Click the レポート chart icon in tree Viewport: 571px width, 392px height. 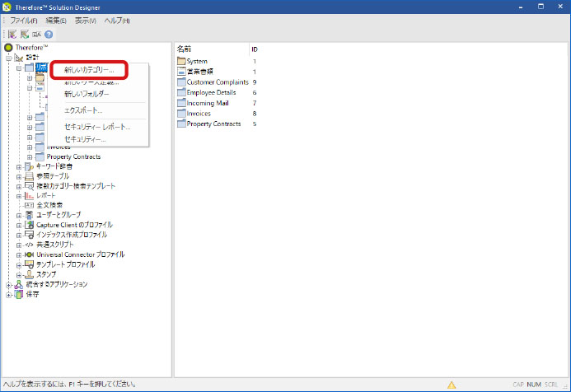29,195
